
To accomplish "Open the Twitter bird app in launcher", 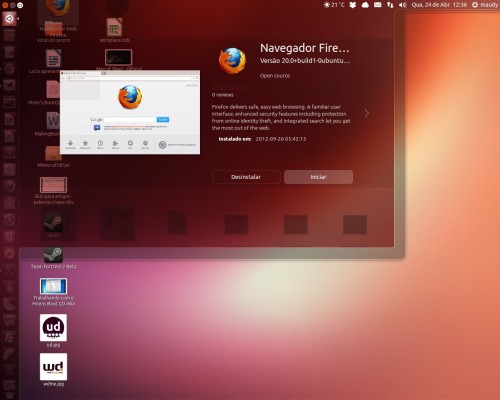I will pyautogui.click(x=9, y=85).
